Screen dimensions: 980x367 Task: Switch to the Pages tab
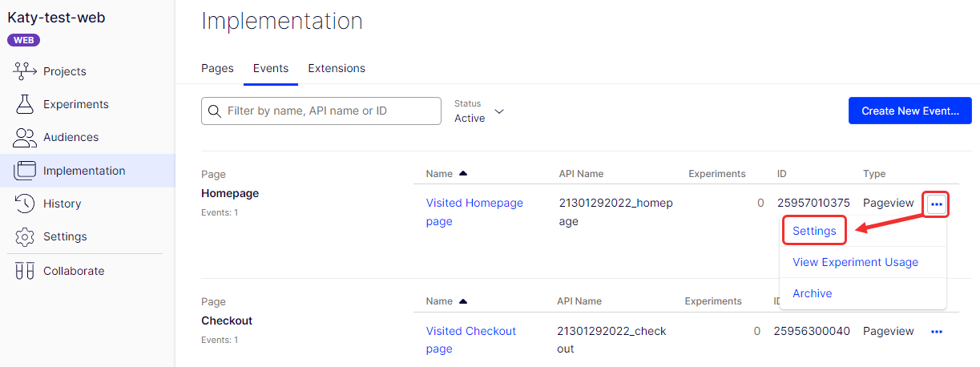click(217, 68)
